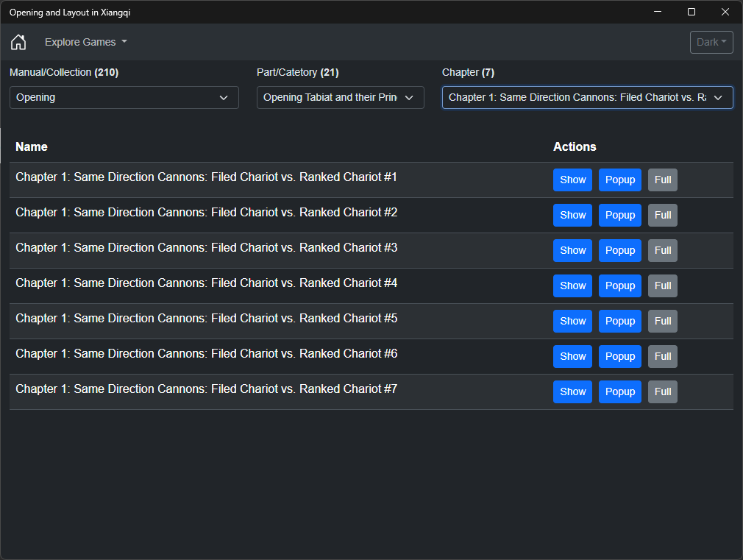Click Full for Ranked Chariot #2
The height and width of the screenshot is (560, 743).
click(x=662, y=216)
